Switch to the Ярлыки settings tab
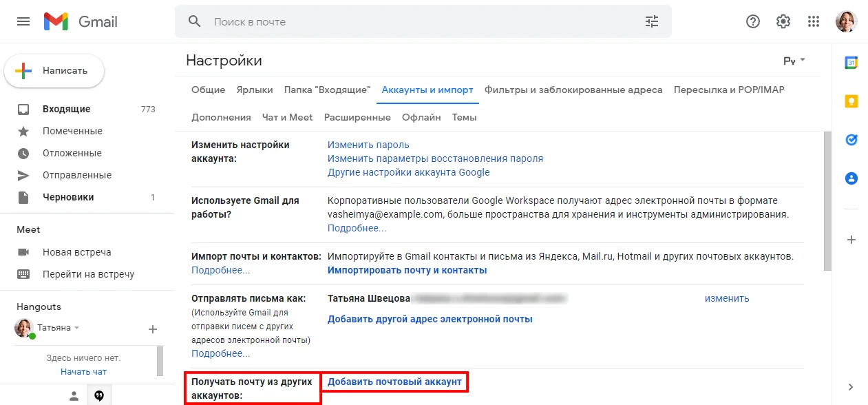 (x=255, y=90)
